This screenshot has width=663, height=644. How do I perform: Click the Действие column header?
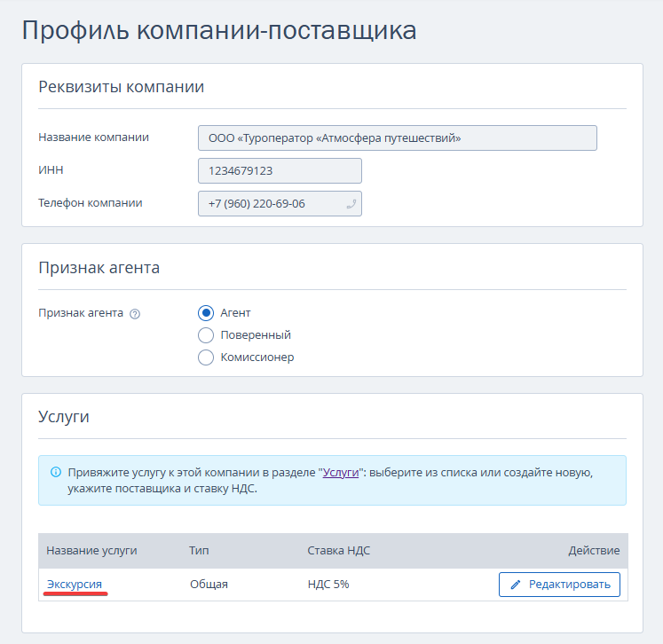point(594,551)
